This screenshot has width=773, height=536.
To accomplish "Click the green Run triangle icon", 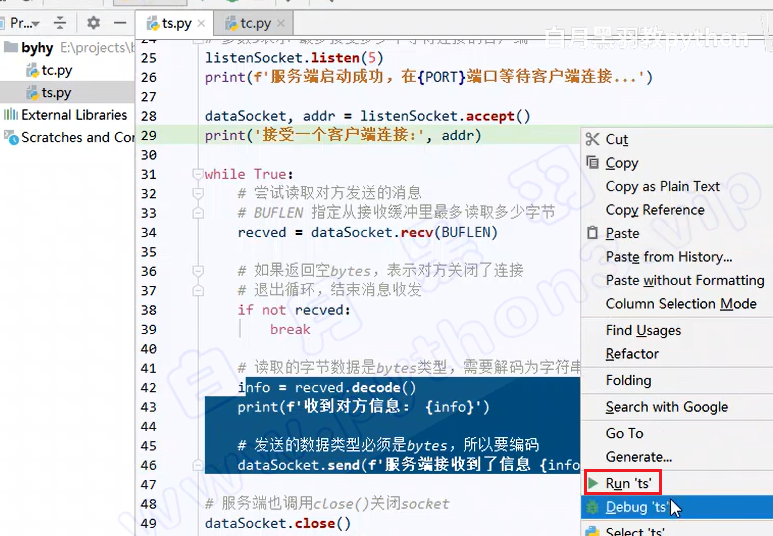I will point(593,483).
